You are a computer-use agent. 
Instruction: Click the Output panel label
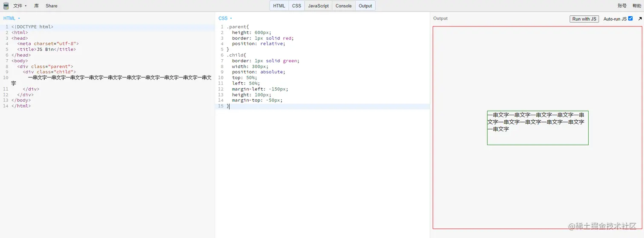coord(440,18)
